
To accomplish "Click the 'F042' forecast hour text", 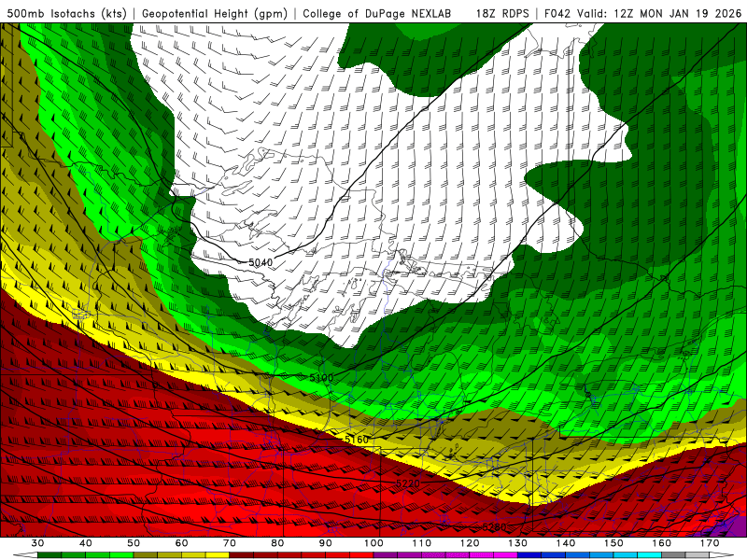I will (557, 13).
